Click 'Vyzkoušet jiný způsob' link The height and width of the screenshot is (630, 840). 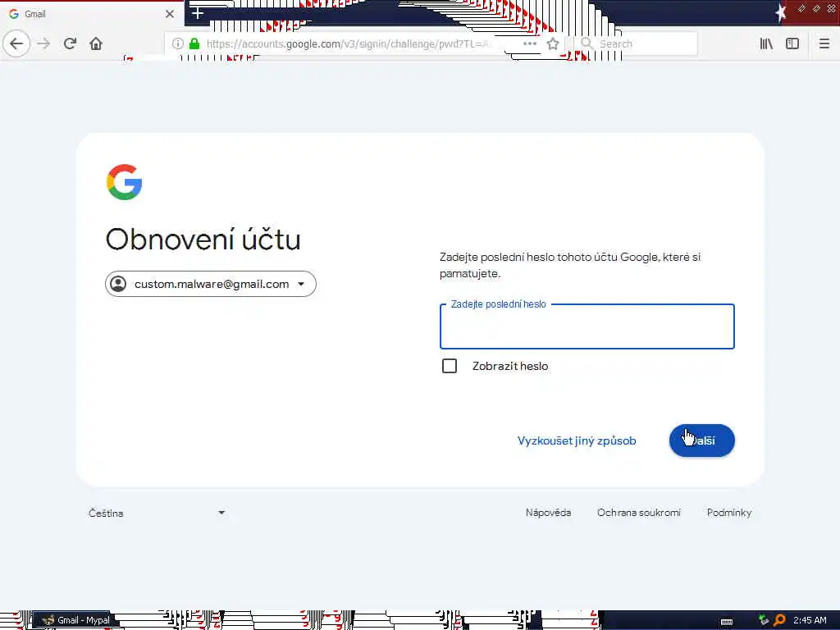click(577, 441)
